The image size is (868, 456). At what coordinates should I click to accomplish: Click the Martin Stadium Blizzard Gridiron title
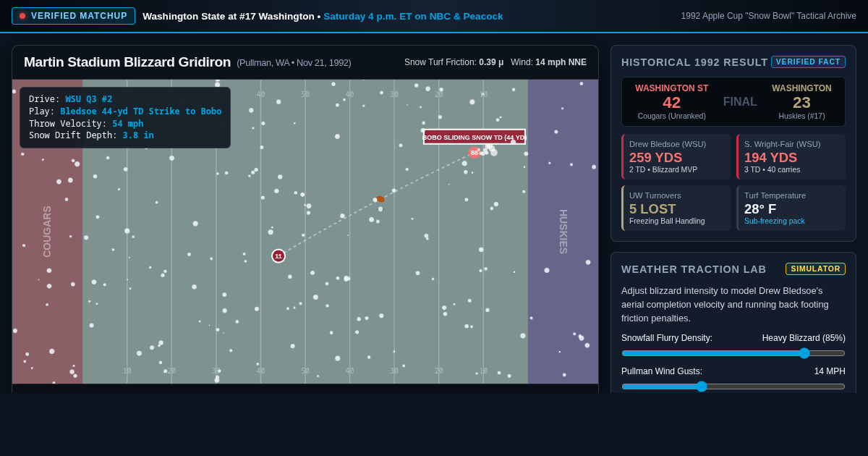(x=127, y=62)
